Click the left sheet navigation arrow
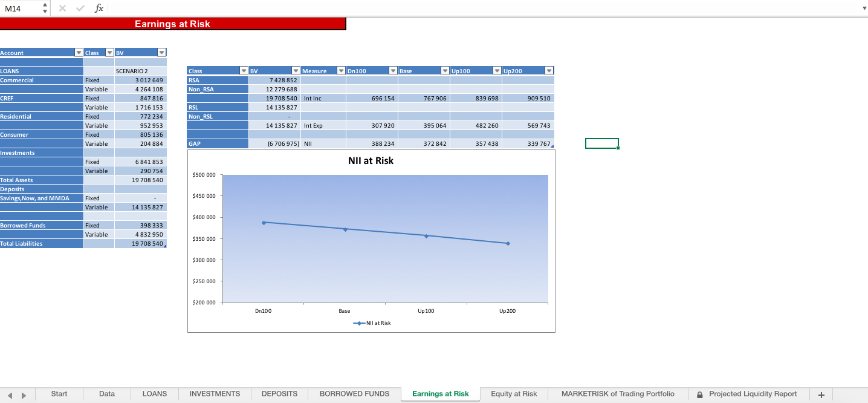This screenshot has height=403, width=868. [x=8, y=393]
